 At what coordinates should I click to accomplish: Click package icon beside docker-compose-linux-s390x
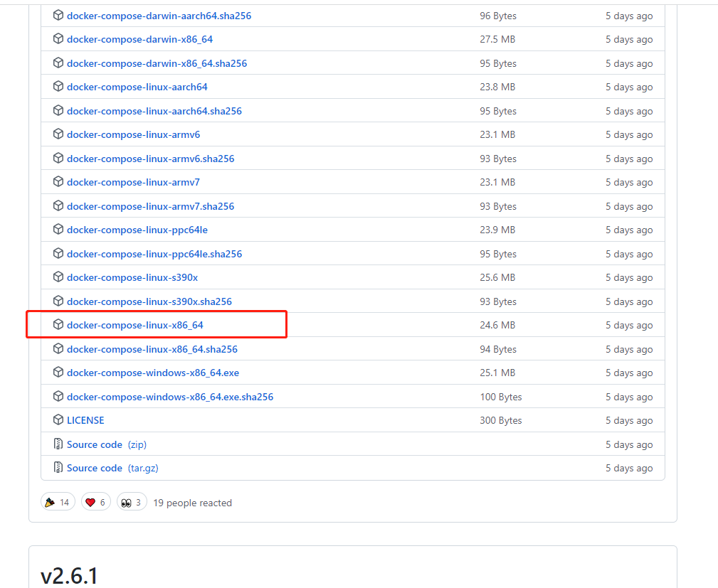tap(58, 277)
